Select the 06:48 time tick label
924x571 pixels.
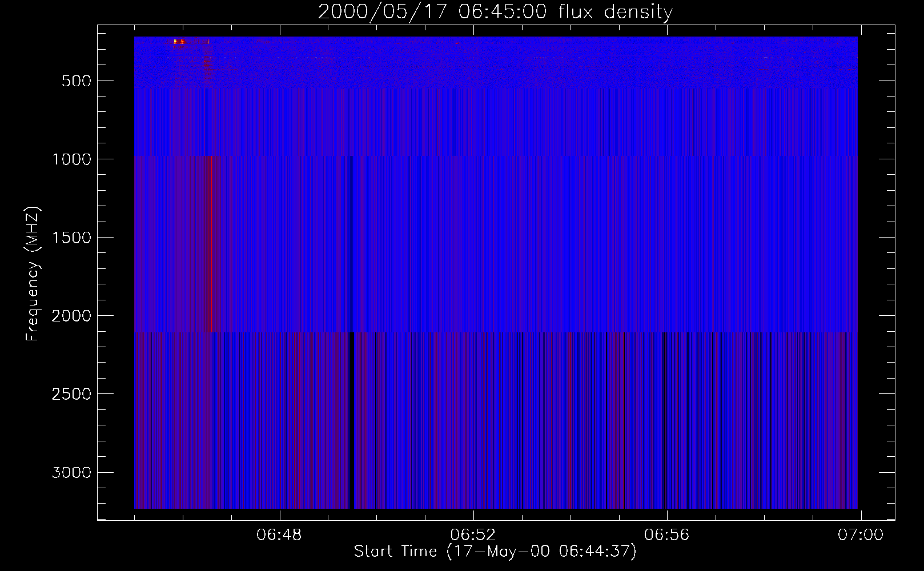tap(279, 535)
